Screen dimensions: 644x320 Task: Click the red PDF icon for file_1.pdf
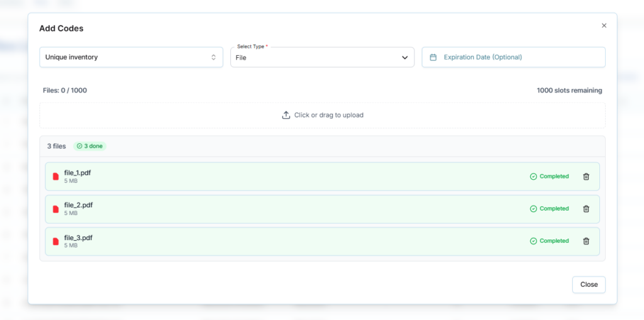tap(55, 177)
